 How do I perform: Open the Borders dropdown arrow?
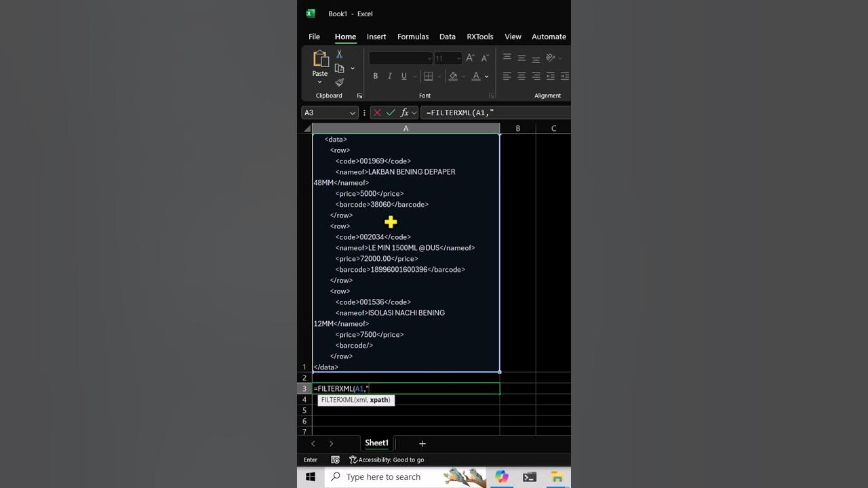coord(437,76)
